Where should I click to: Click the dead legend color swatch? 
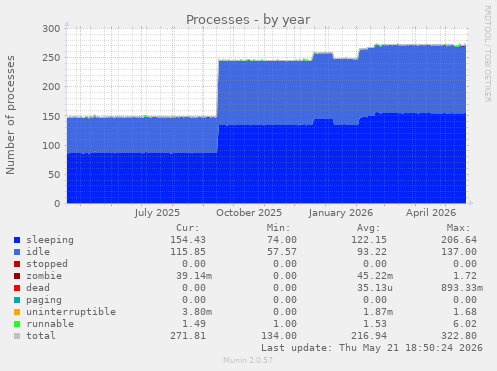pos(17,288)
